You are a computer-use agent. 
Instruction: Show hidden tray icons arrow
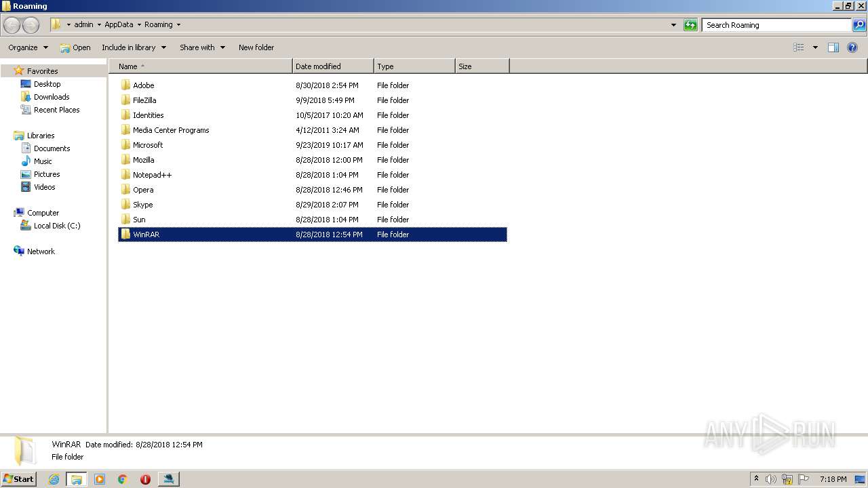(756, 479)
